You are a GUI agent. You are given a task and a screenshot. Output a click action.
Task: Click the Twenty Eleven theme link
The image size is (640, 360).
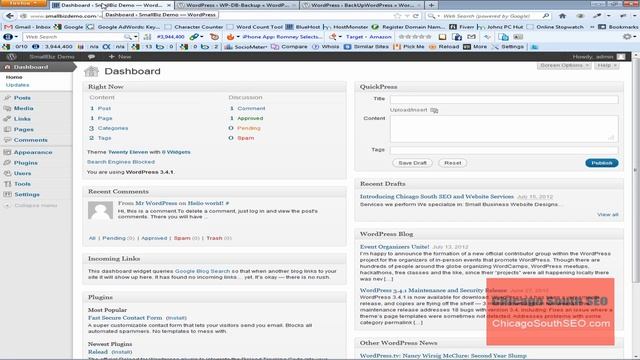coord(128,152)
